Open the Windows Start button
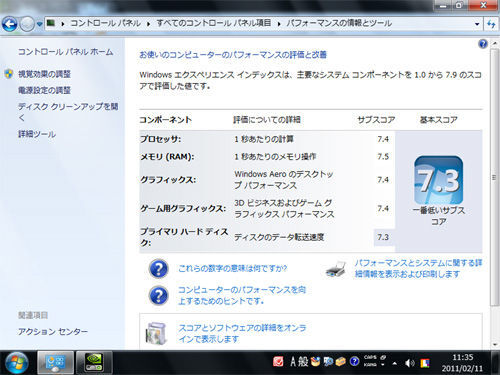The image size is (500, 375). click(x=17, y=363)
